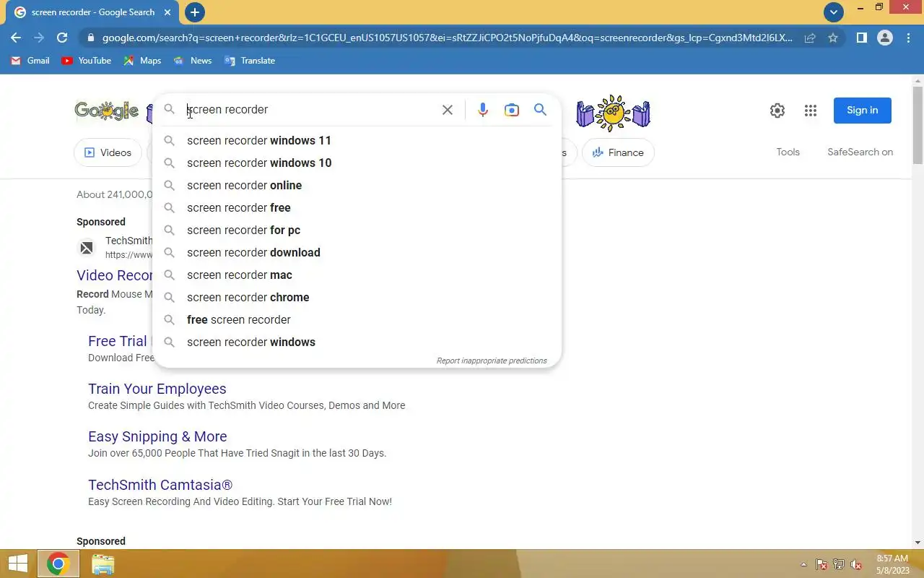Submit search with blue magnifier icon

pos(540,110)
